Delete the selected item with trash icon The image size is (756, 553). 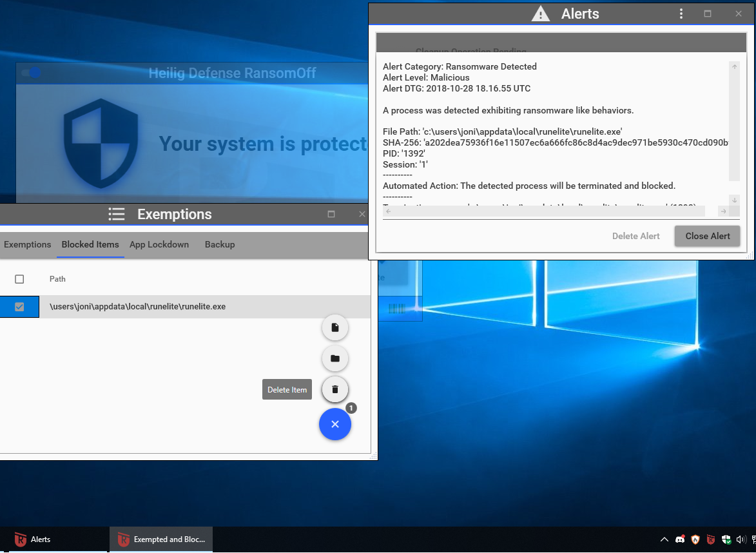tap(335, 389)
